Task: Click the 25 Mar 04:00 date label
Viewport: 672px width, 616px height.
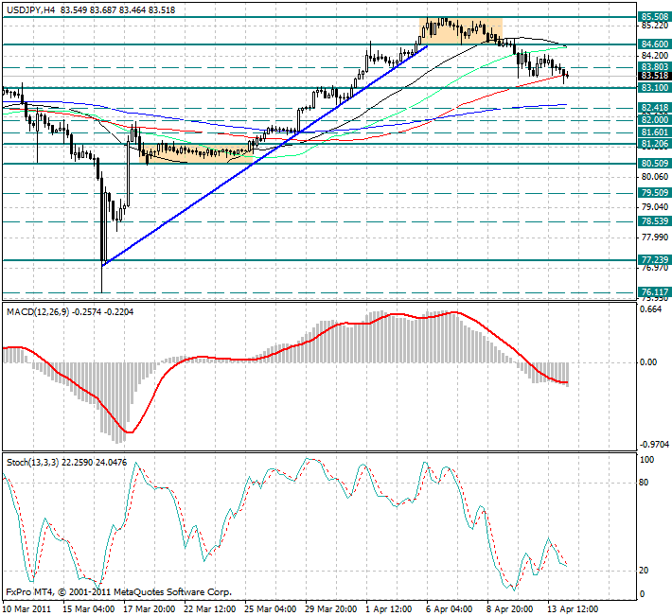Action: click(271, 609)
